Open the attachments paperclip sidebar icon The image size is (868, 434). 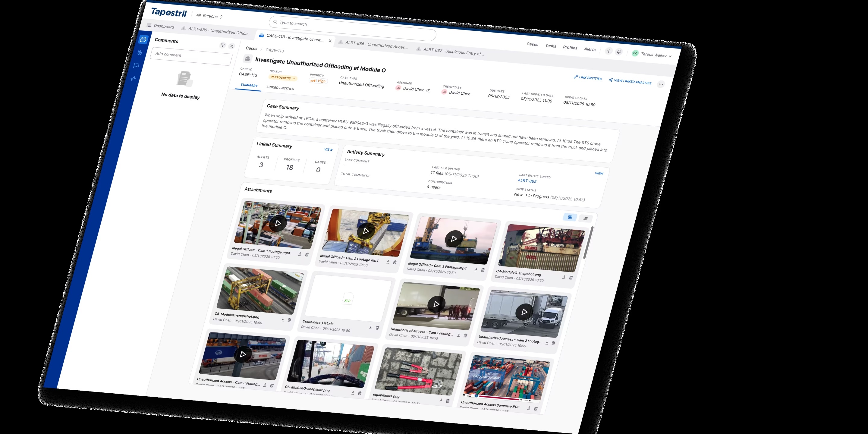click(x=140, y=52)
